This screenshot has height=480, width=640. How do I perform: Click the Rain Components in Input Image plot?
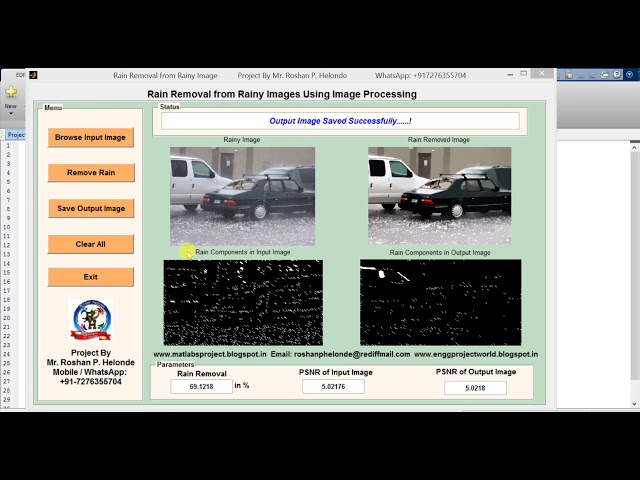(x=243, y=302)
